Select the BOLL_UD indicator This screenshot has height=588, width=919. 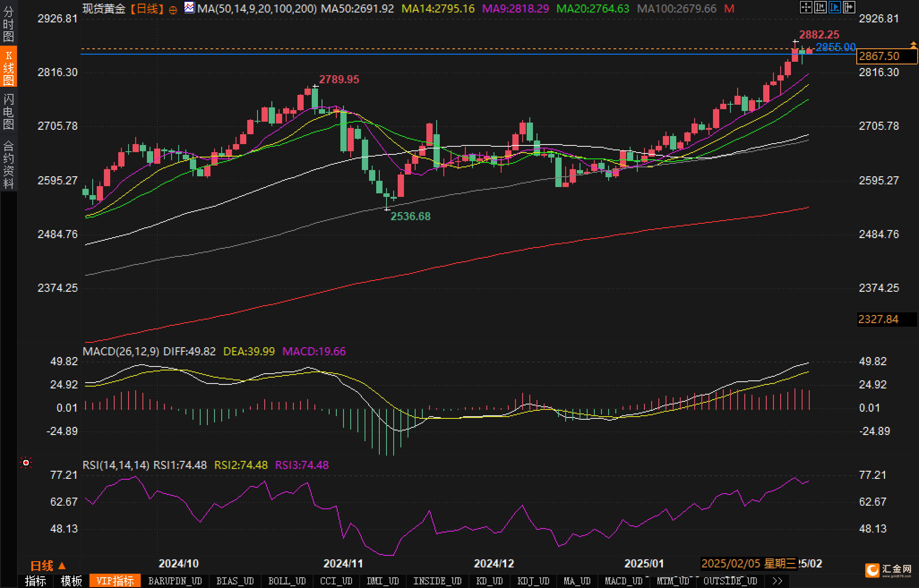287,581
